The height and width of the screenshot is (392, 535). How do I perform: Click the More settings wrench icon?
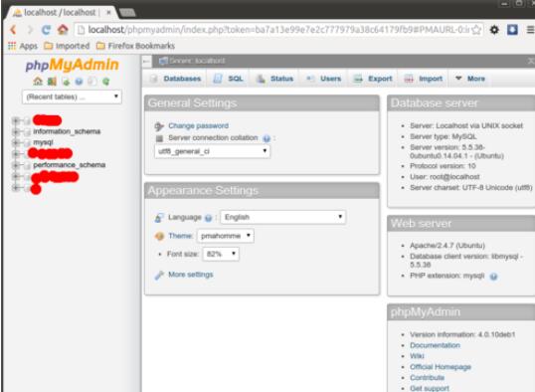(159, 276)
